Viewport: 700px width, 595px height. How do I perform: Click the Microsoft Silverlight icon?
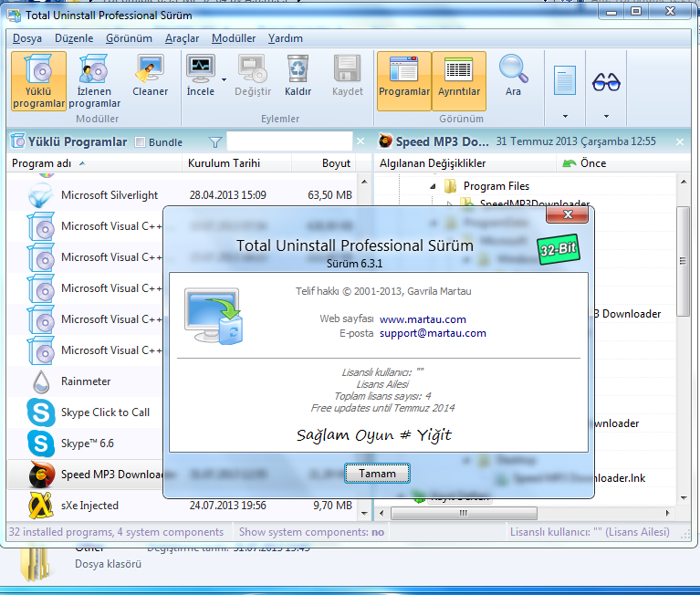(41, 195)
